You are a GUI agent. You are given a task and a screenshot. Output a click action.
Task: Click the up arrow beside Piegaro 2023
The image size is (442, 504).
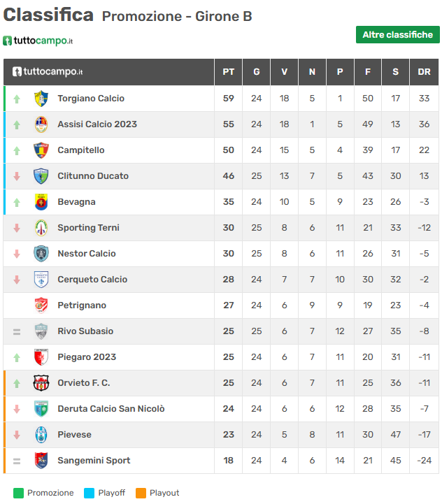pos(17,357)
